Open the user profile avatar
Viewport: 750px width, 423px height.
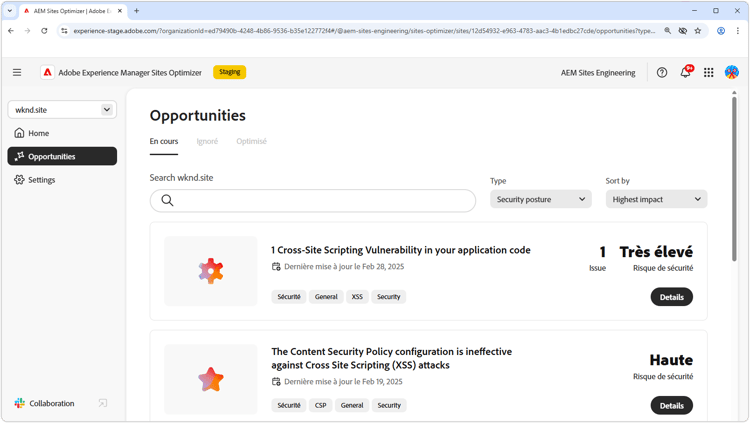click(731, 72)
